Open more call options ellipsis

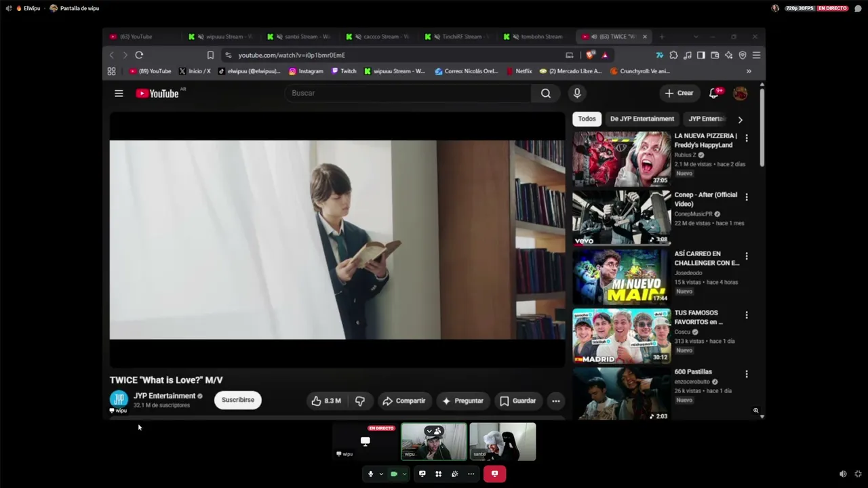click(471, 474)
